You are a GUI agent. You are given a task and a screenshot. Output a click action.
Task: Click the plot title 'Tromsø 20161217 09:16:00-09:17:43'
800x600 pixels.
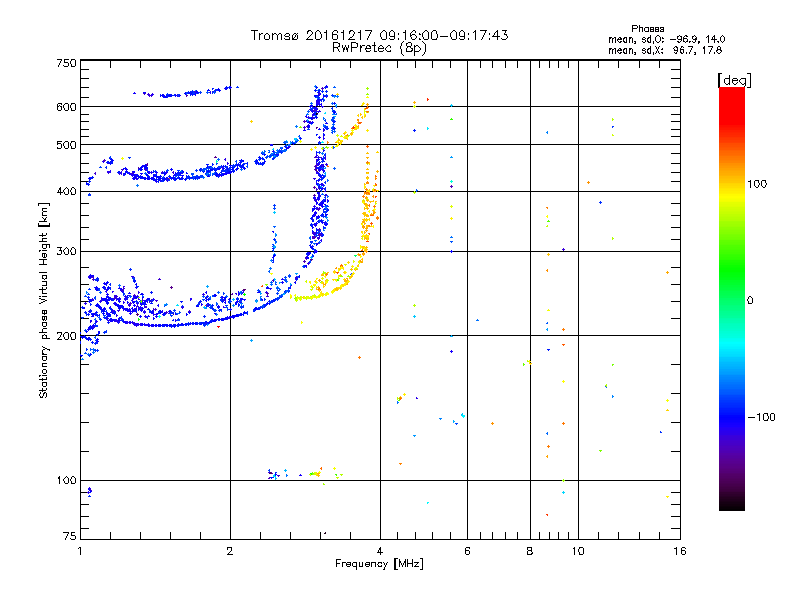(x=379, y=35)
